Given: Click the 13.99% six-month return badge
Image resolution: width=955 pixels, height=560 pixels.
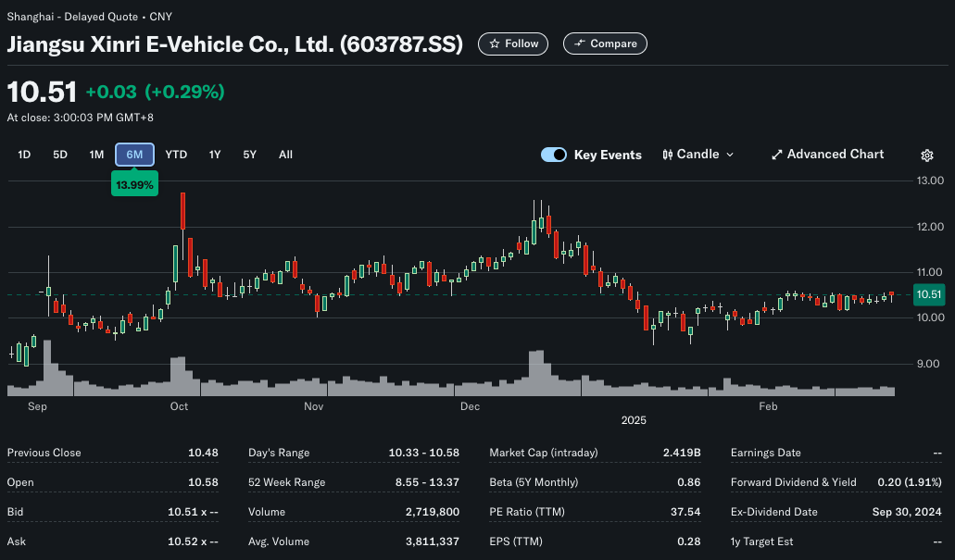Looking at the screenshot, I should click(x=134, y=184).
